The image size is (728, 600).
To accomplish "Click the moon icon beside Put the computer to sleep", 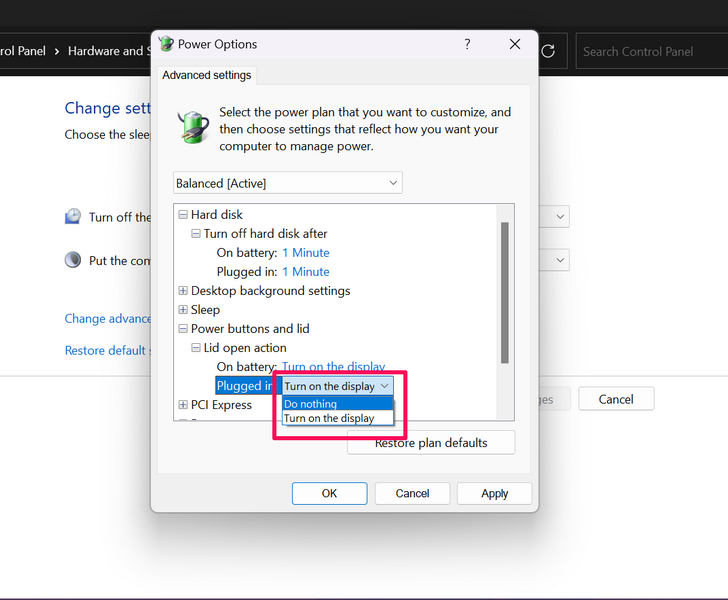I will pyautogui.click(x=73, y=260).
